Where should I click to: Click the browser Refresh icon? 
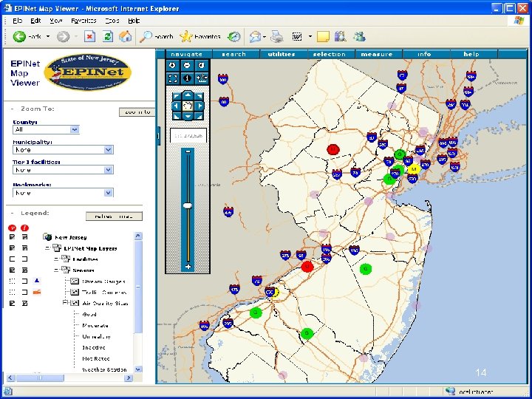[x=108, y=36]
